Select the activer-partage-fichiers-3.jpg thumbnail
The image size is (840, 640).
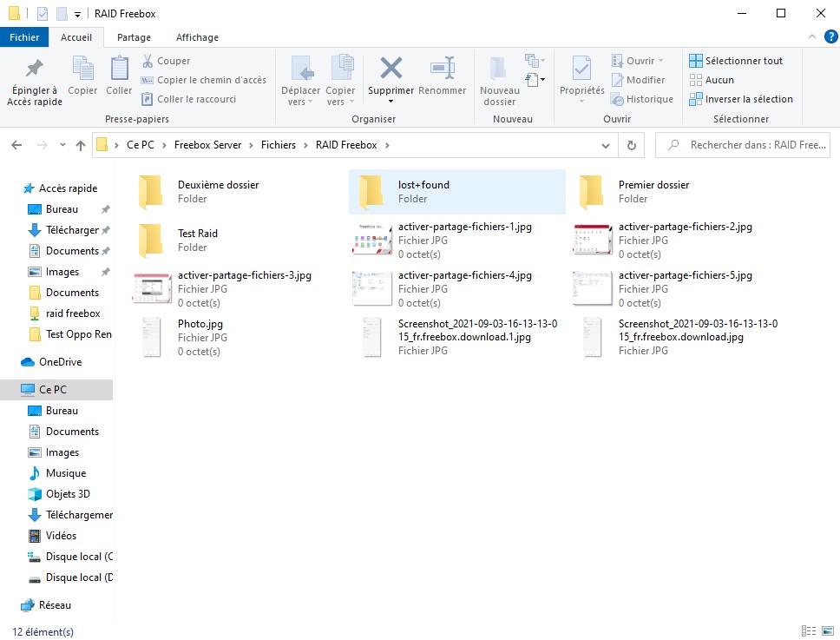tap(152, 288)
